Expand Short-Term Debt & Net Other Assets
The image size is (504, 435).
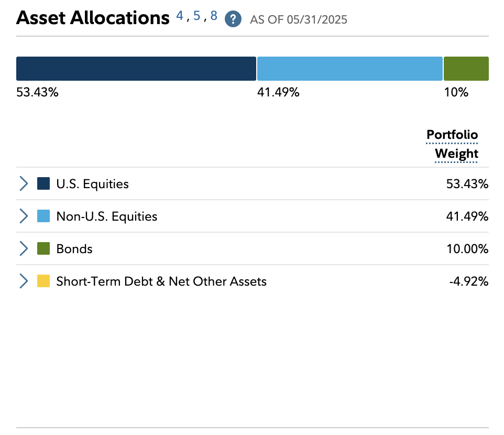(x=24, y=281)
